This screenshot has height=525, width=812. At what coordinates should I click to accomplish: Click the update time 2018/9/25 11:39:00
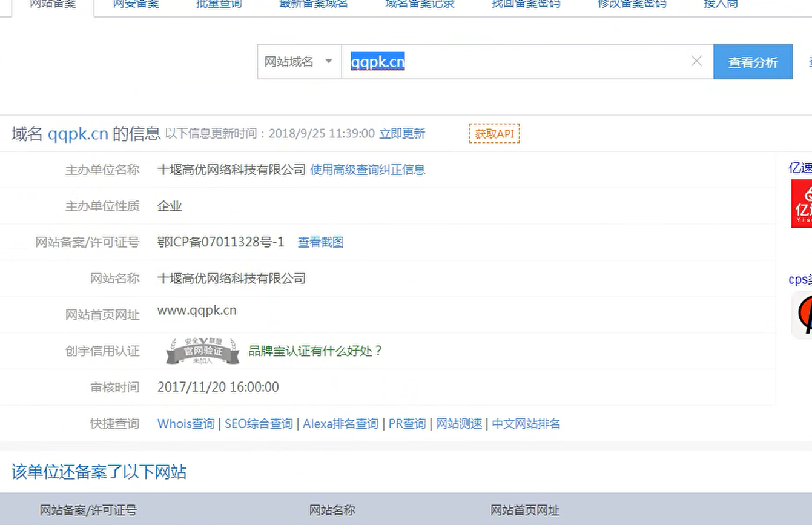tap(322, 134)
